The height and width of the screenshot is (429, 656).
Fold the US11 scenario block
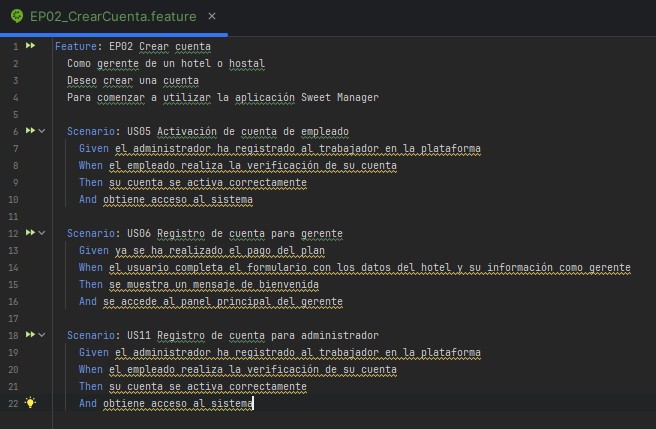(x=42, y=335)
